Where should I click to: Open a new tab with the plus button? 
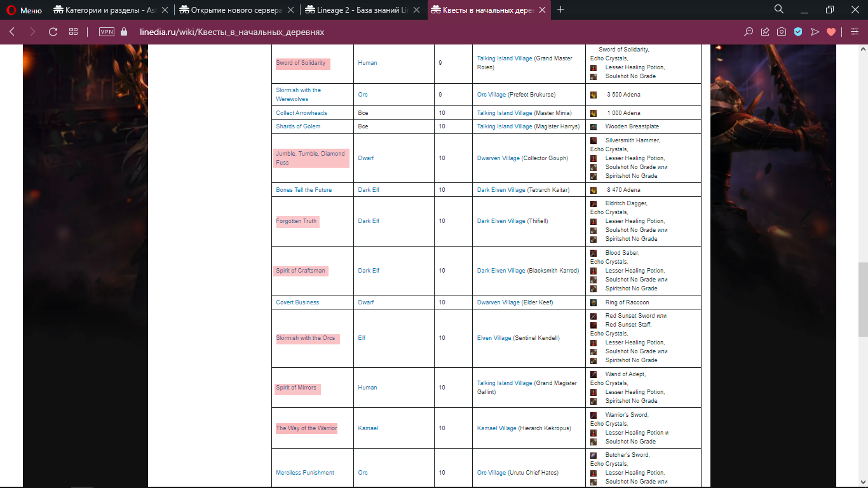coord(560,10)
